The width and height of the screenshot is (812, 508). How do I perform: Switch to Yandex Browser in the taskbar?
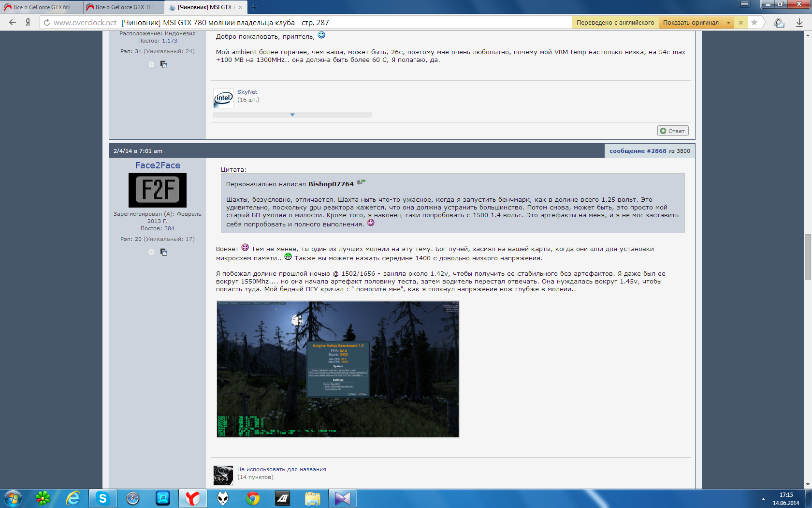pos(193,498)
